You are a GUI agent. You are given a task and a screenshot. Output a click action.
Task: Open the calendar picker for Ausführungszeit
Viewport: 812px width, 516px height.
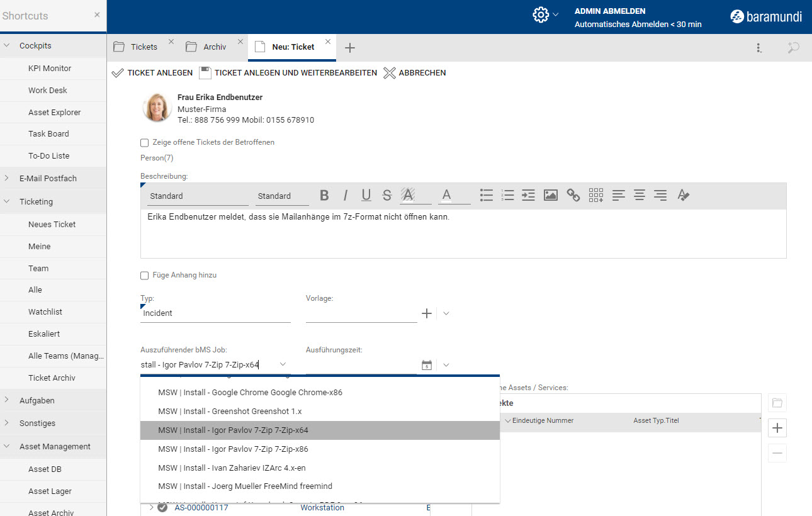pos(427,365)
